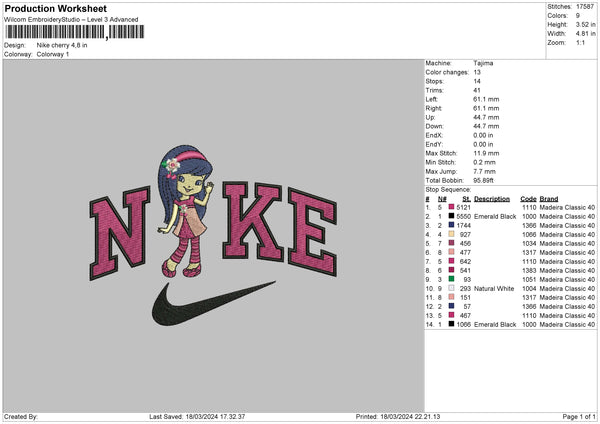
Task: Click the Total Bobbin value '95.89ft'
Action: [x=483, y=180]
